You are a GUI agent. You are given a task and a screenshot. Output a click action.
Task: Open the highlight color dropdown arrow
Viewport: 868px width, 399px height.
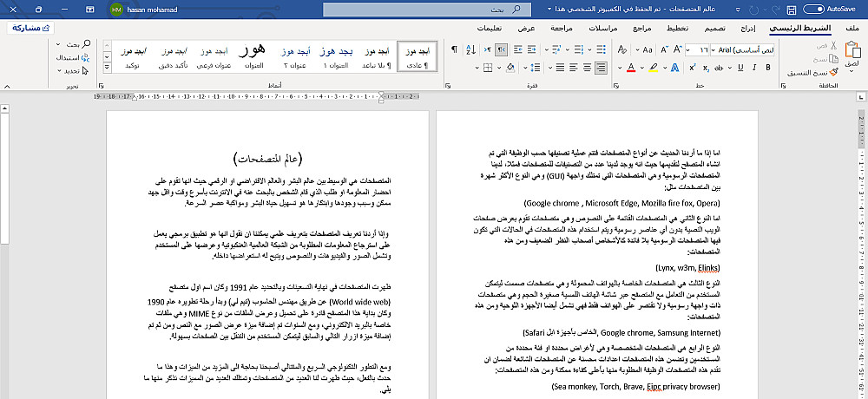642,68
